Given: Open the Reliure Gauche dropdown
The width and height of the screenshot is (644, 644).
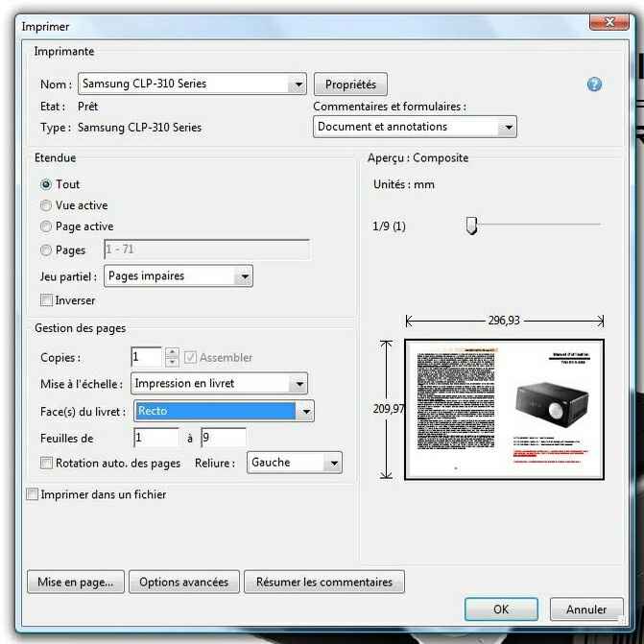Looking at the screenshot, I should click(x=295, y=463).
